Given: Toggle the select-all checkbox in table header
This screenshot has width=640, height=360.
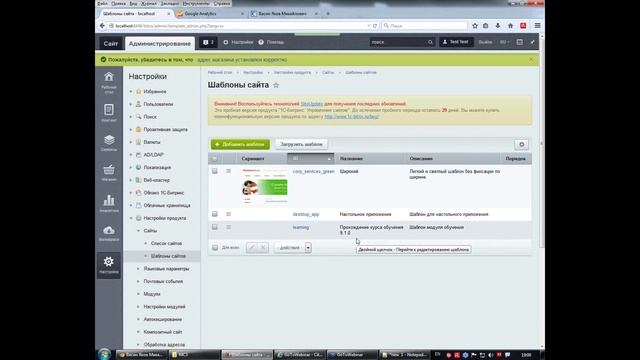Looking at the screenshot, I should coord(215,158).
